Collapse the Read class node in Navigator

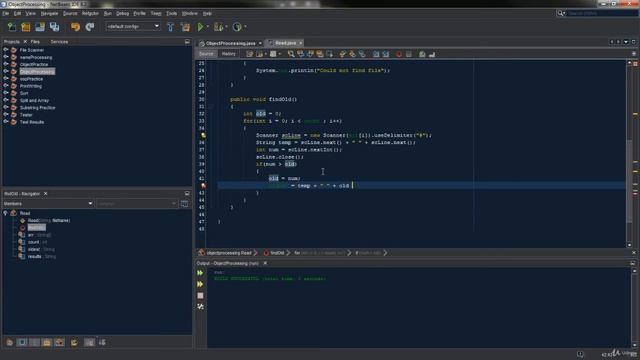pyautogui.click(x=6, y=213)
